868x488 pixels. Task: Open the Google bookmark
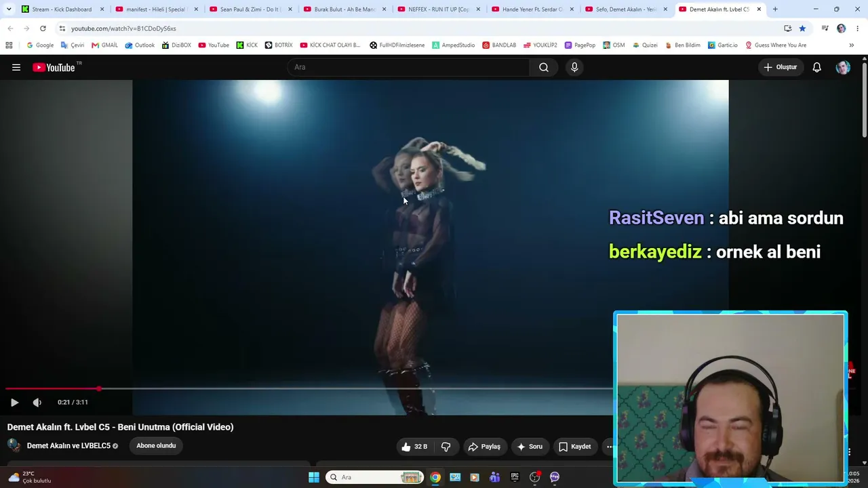[40, 45]
